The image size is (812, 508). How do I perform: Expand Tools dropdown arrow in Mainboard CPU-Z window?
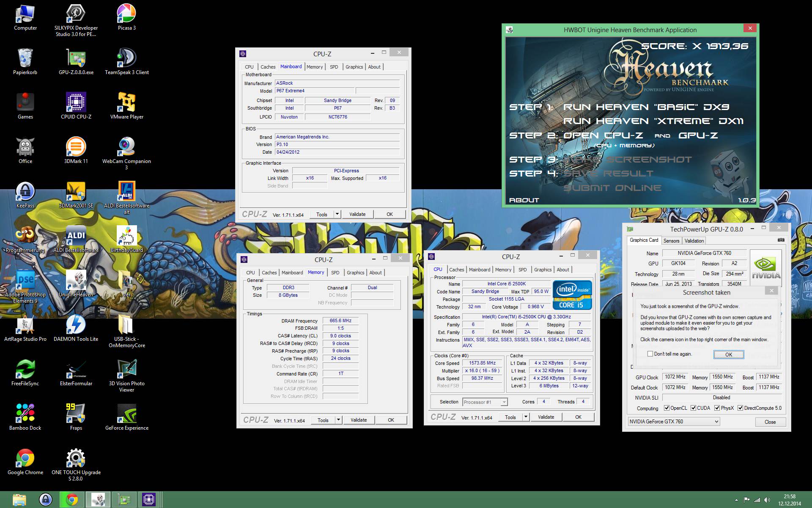337,214
